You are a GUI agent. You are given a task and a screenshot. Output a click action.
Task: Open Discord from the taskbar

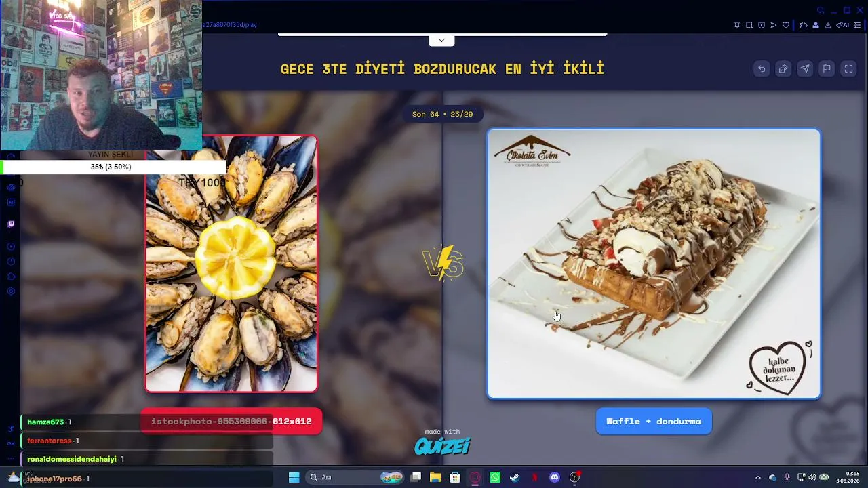click(x=555, y=477)
